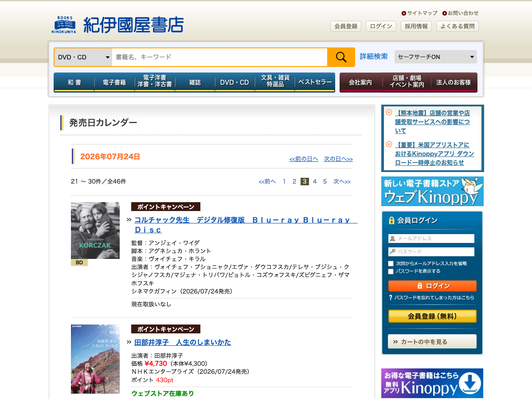Click the red bullet icon beside お問い合わせ
Image resolution: width=532 pixels, height=399 pixels.
tap(444, 13)
